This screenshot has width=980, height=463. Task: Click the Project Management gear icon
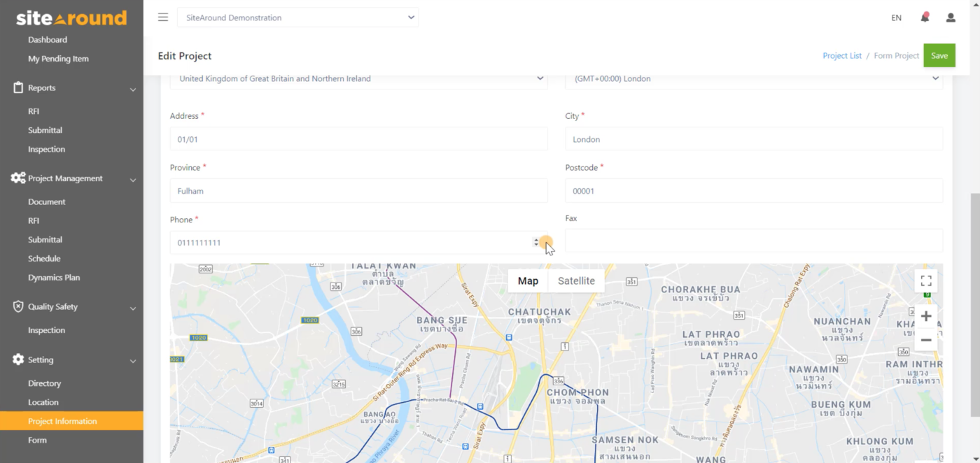(17, 178)
